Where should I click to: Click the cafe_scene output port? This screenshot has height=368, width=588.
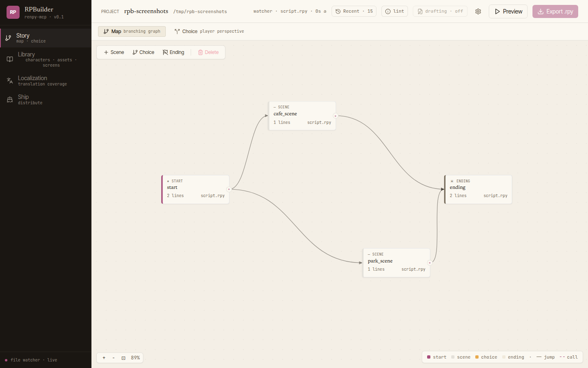[x=336, y=116]
